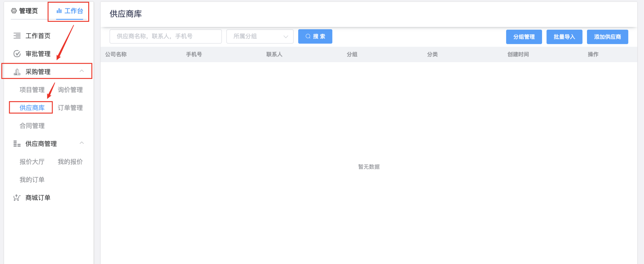The height and width of the screenshot is (264, 644).
Task: Click the bar chart icon on 工作台 tab
Action: (59, 11)
